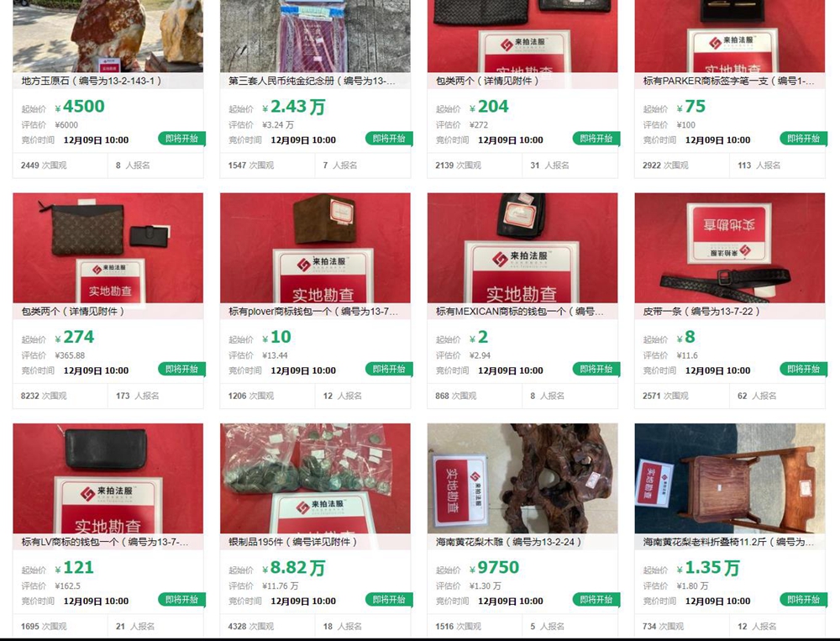Click the 标有plover商标钱包一个 title link
The image size is (840, 641).
click(312, 312)
